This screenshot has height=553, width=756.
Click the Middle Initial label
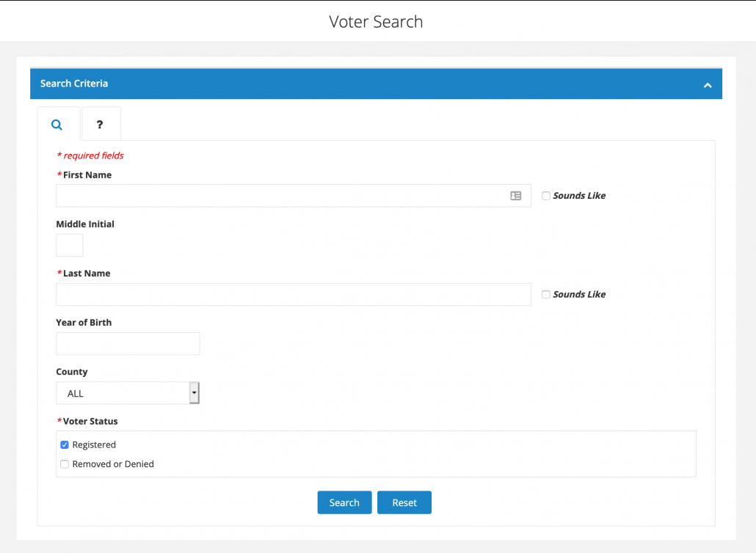pos(85,224)
